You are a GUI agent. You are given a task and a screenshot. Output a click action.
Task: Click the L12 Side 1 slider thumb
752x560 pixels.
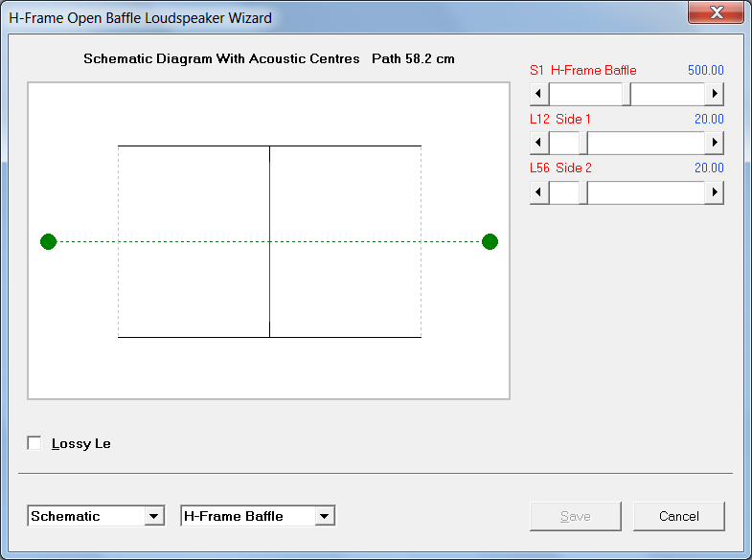coord(583,143)
